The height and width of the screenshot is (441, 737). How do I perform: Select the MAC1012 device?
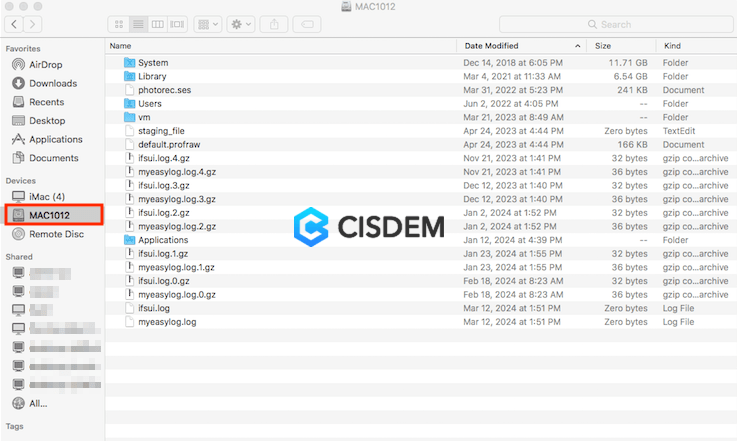(54, 215)
